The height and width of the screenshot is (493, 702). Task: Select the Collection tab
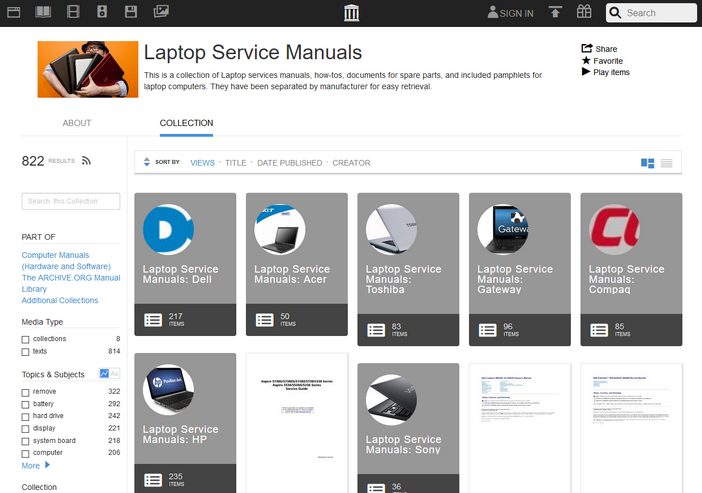click(x=186, y=123)
